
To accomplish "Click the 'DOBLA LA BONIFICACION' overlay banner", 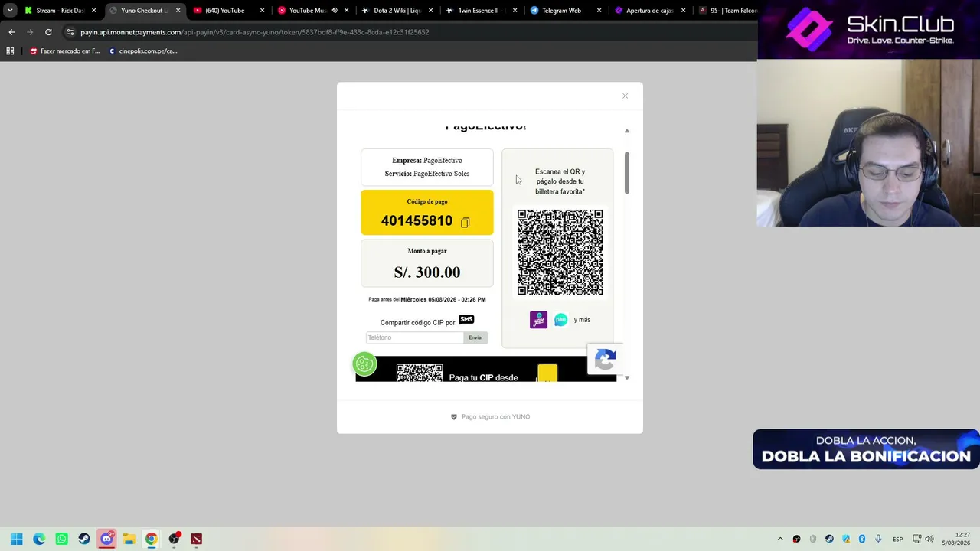I will (866, 449).
